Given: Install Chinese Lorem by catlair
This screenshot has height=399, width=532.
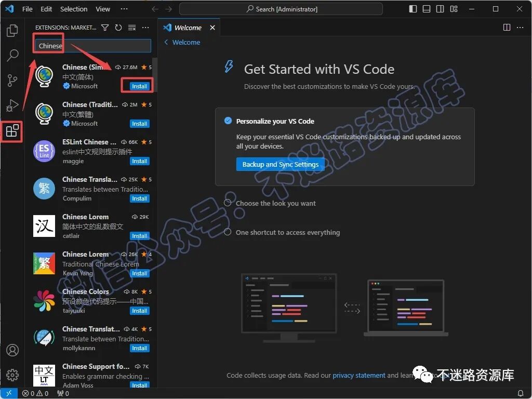Looking at the screenshot, I should click(x=139, y=236).
